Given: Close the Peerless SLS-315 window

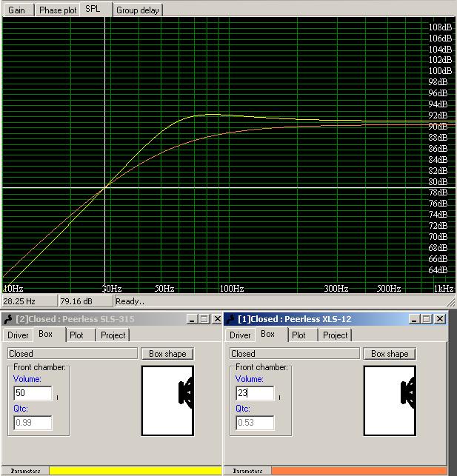Looking at the screenshot, I should 218,319.
